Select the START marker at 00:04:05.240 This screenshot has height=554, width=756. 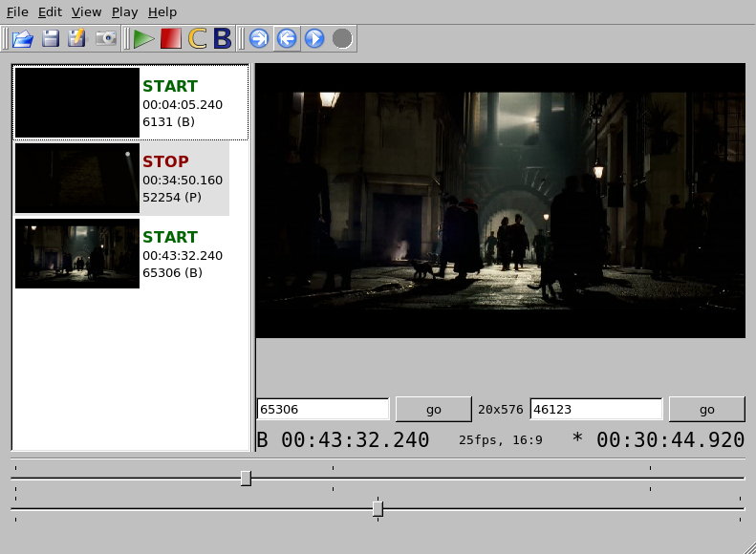tap(131, 102)
